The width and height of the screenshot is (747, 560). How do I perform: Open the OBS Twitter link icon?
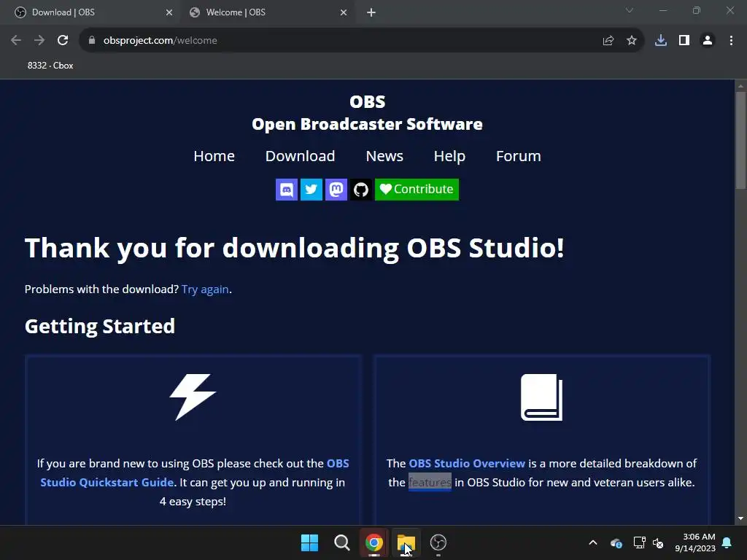[311, 190]
